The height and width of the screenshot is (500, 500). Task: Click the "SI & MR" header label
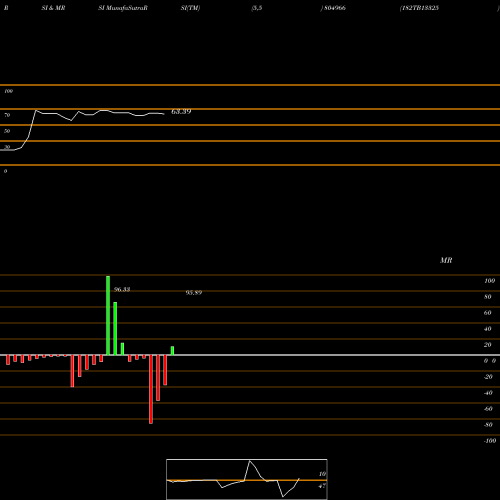pyautogui.click(x=53, y=8)
